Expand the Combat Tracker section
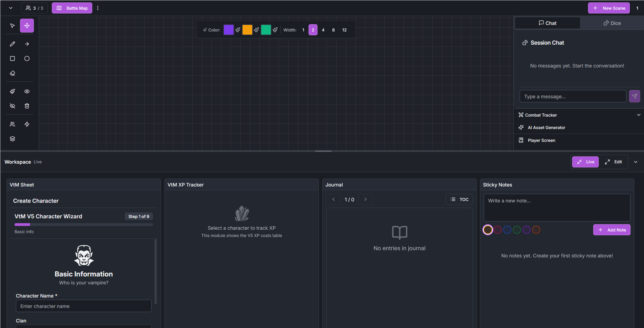644x328 pixels. 638,115
